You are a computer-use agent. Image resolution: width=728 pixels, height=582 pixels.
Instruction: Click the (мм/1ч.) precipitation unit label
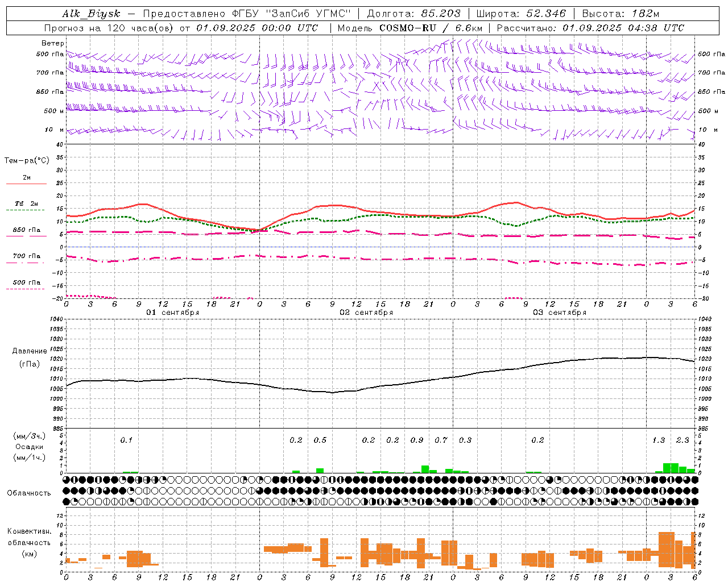pyautogui.click(x=29, y=458)
